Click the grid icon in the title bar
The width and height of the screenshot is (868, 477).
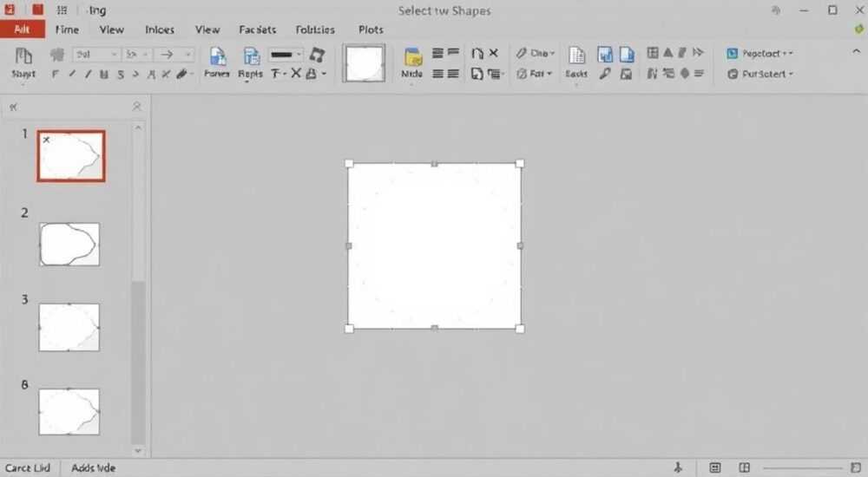pos(62,10)
